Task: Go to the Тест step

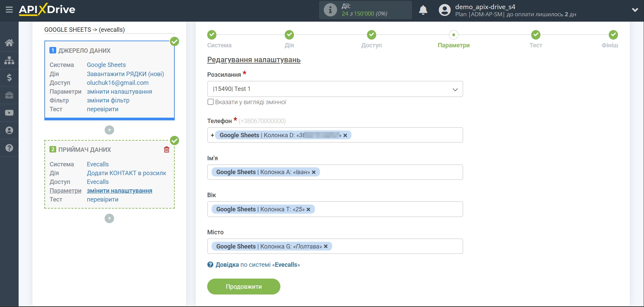Action: click(x=536, y=35)
